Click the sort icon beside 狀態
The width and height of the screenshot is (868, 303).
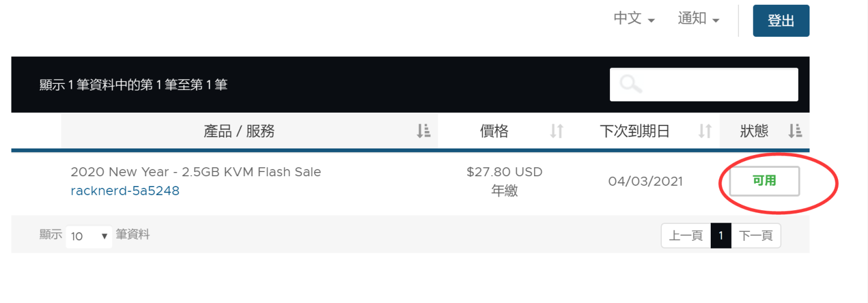[794, 131]
